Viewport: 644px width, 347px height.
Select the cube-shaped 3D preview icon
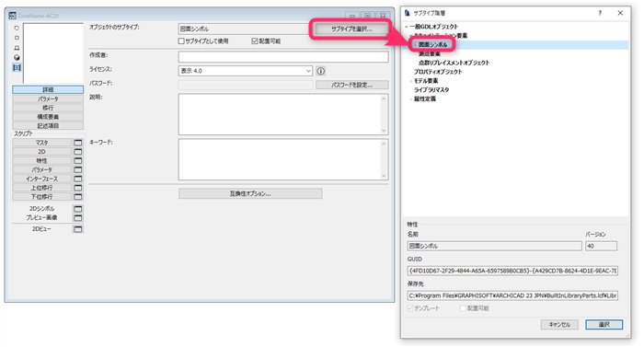(17, 58)
